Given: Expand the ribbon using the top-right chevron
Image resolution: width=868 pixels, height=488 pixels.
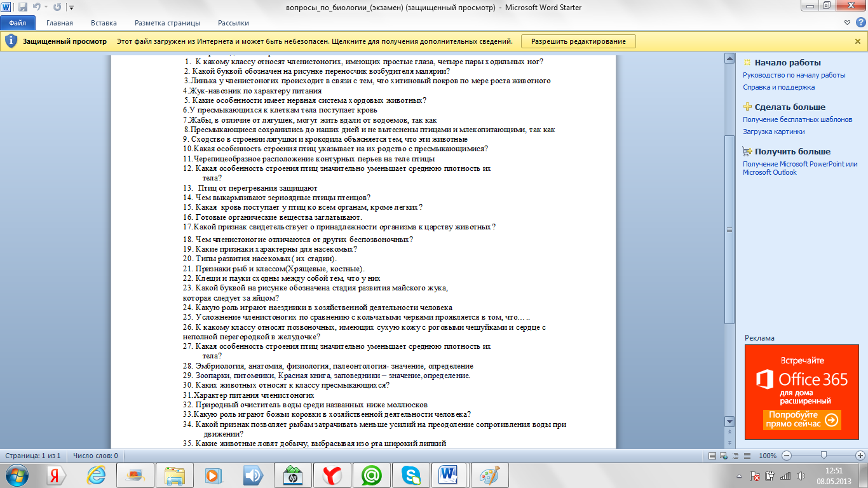Looking at the screenshot, I should click(848, 23).
